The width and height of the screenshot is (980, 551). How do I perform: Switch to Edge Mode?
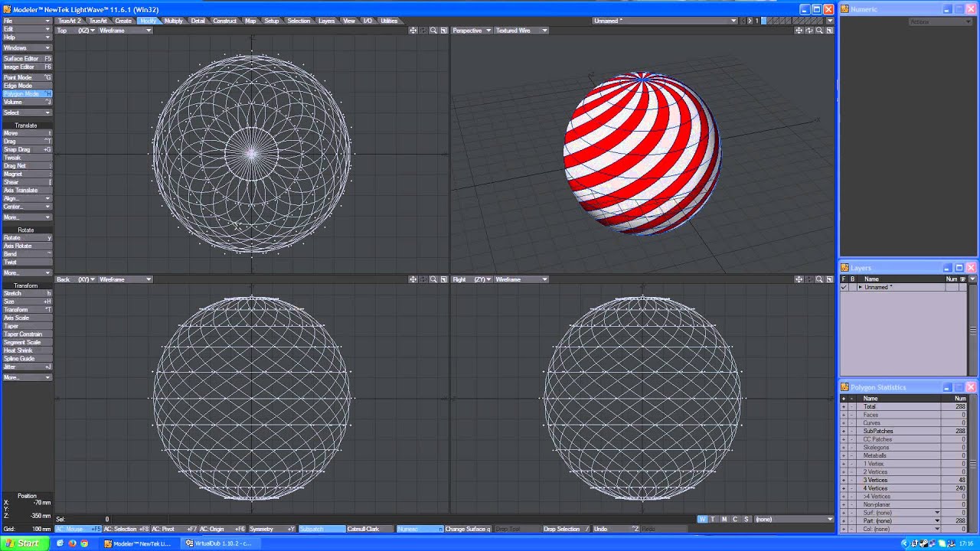[x=27, y=86]
